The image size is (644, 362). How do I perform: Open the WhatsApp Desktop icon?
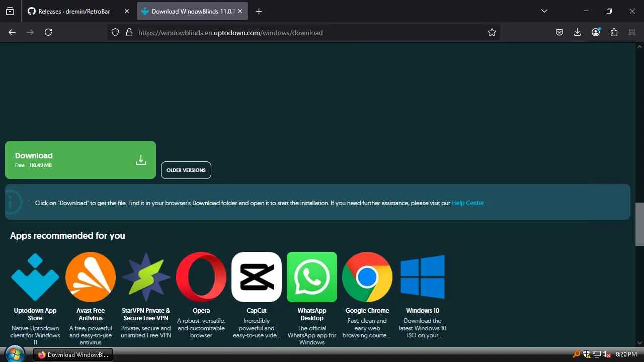coord(312,277)
